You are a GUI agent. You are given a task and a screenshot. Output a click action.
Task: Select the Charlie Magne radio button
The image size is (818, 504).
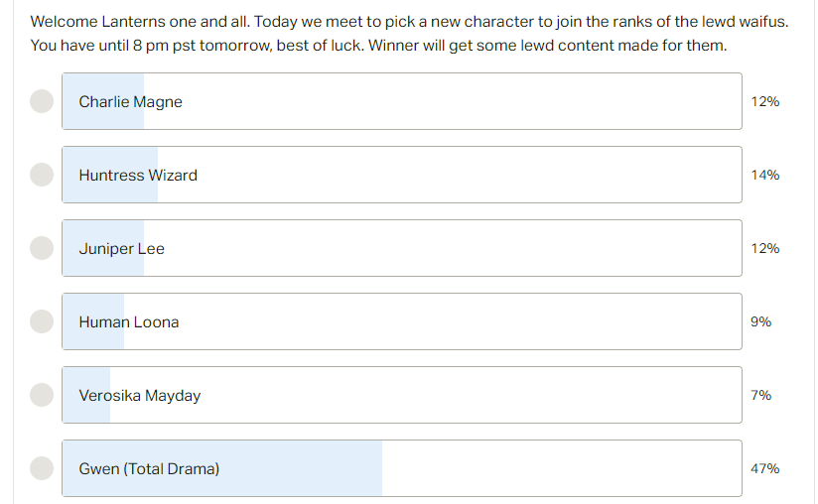point(42,101)
